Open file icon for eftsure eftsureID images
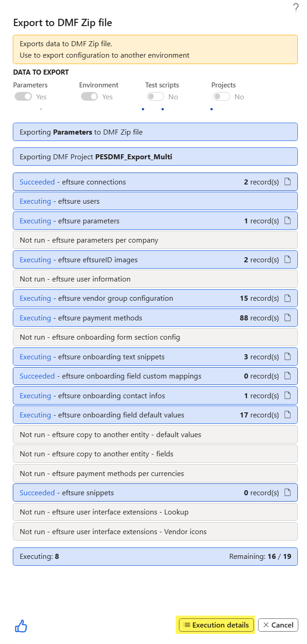The width and height of the screenshot is (307, 644). pos(288,260)
